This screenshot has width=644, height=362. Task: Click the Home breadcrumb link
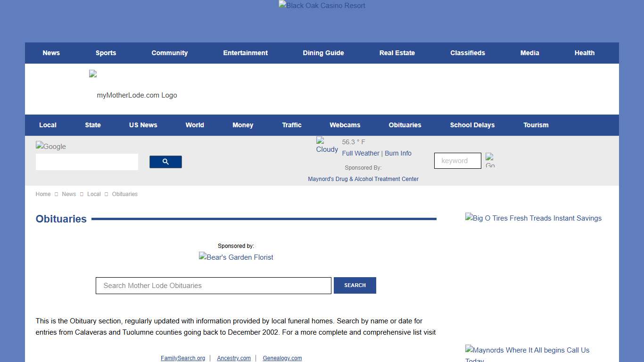point(43,194)
